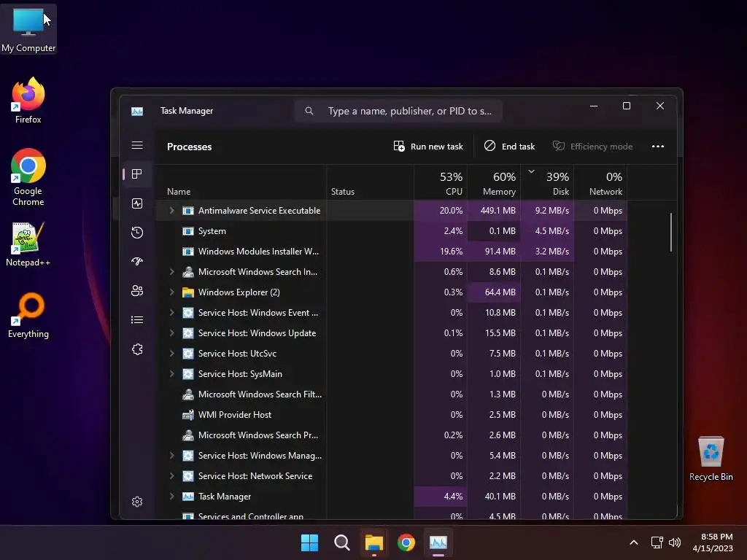This screenshot has height=560, width=747.
Task: Expand Service Host: UtcSvc row
Action: point(172,354)
